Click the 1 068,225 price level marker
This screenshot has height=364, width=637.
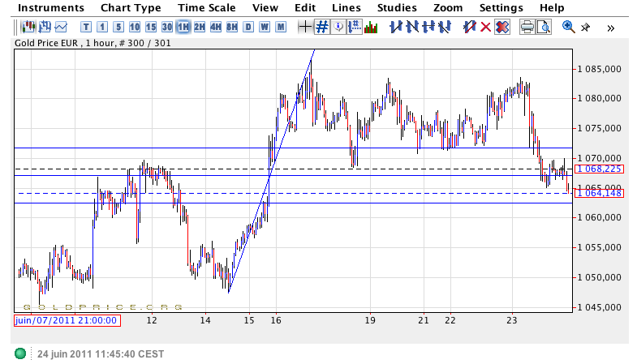tap(599, 169)
